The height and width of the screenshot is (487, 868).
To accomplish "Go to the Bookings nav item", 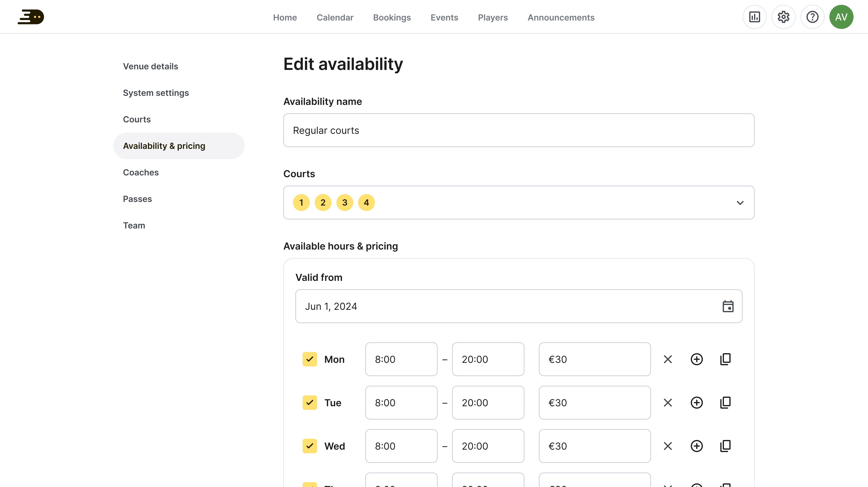I will [392, 17].
